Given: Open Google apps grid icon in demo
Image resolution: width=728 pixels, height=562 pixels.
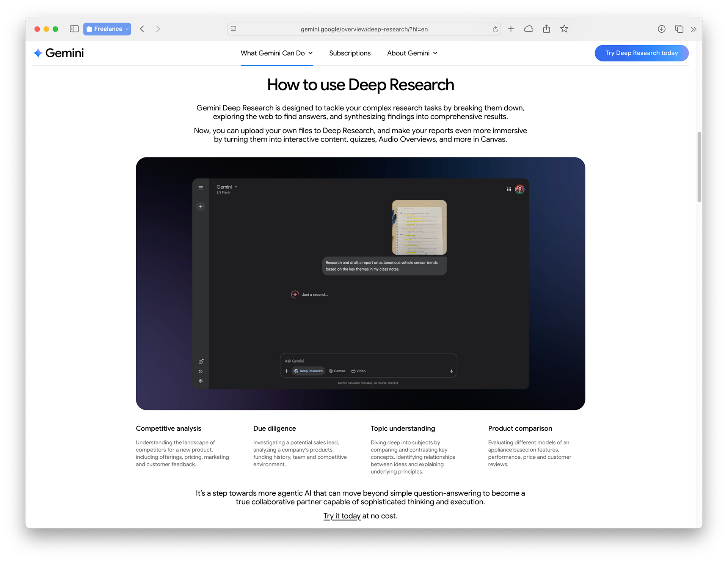Looking at the screenshot, I should [509, 189].
